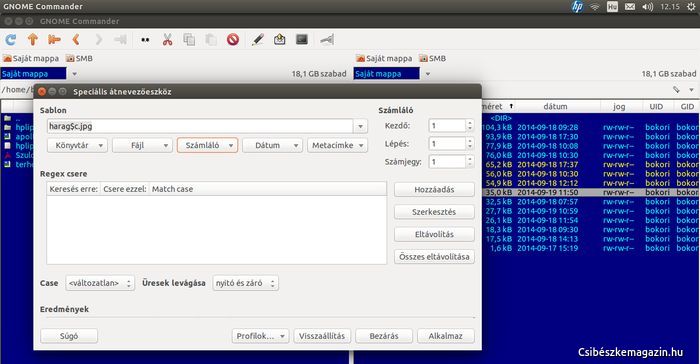Click the Összes eltávolítása button
This screenshot has height=364, width=700.
434,257
